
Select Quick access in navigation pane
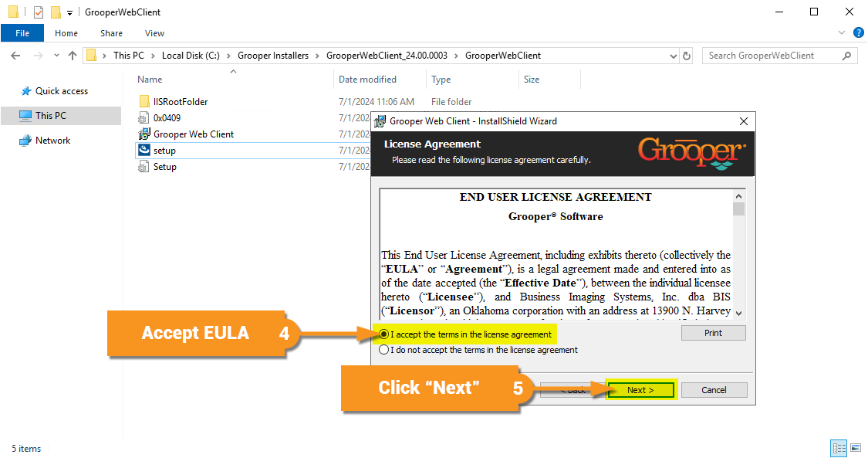pyautogui.click(x=62, y=91)
